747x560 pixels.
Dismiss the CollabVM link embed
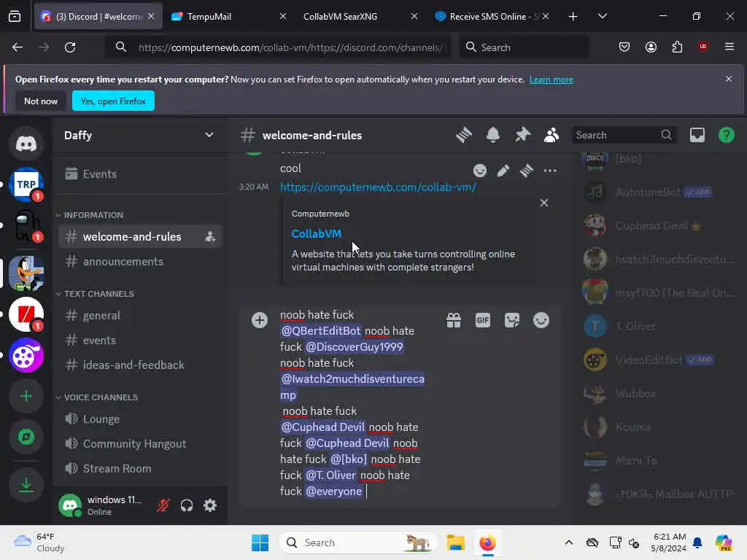tap(544, 203)
